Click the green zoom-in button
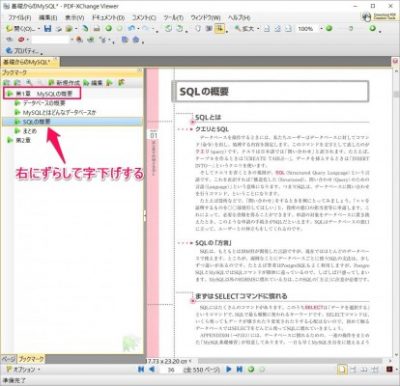The height and width of the screenshot is (386, 400). point(373,29)
